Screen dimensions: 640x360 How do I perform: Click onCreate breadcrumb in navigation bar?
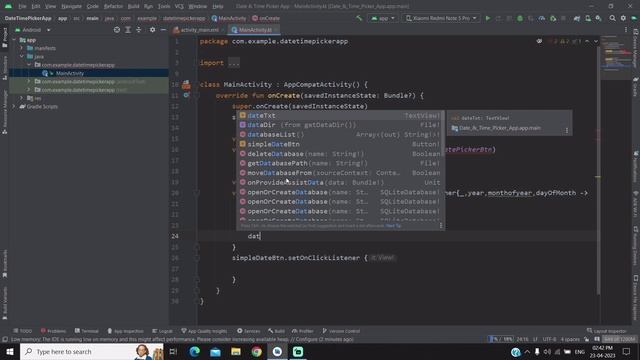pyautogui.click(x=266, y=18)
